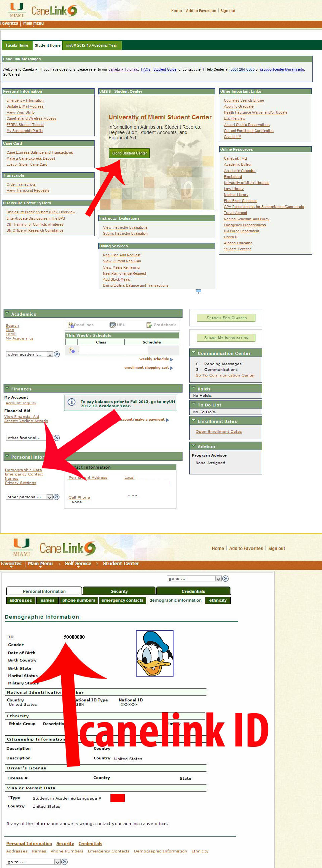The width and height of the screenshot is (322, 868).
Task: Open the CaneLink Tutorials link
Action: 123,70
